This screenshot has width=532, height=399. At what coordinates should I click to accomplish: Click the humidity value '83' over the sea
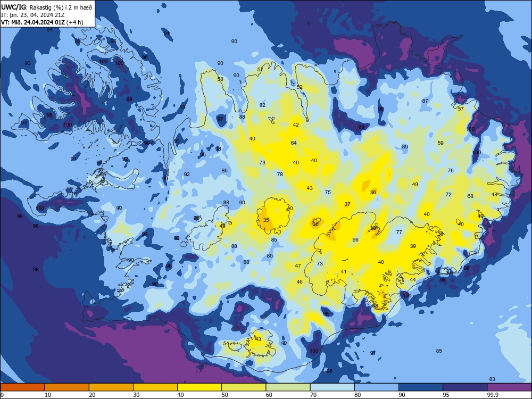492,379
